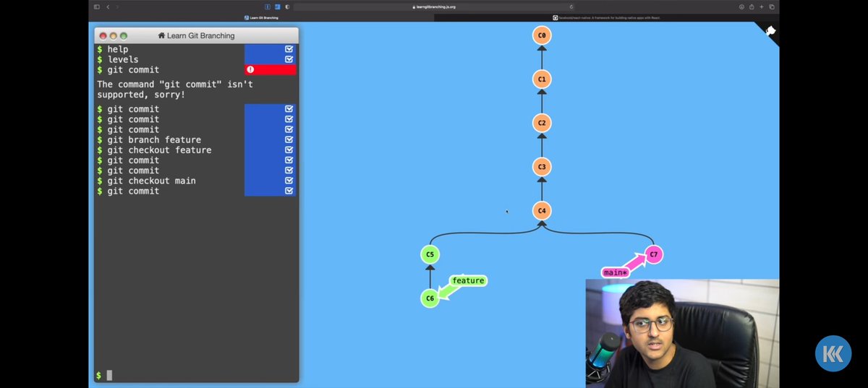Open Safari's share icon
This screenshot has width=868, height=388.
click(x=752, y=7)
